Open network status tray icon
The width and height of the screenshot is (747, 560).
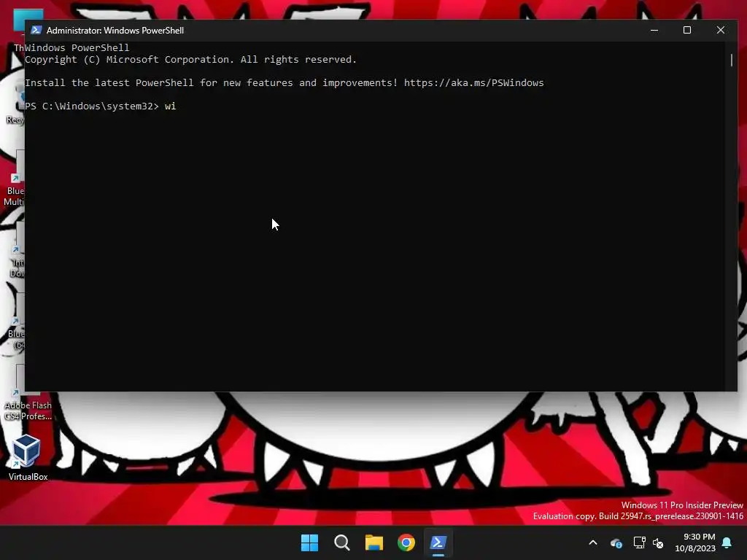pyautogui.click(x=639, y=542)
